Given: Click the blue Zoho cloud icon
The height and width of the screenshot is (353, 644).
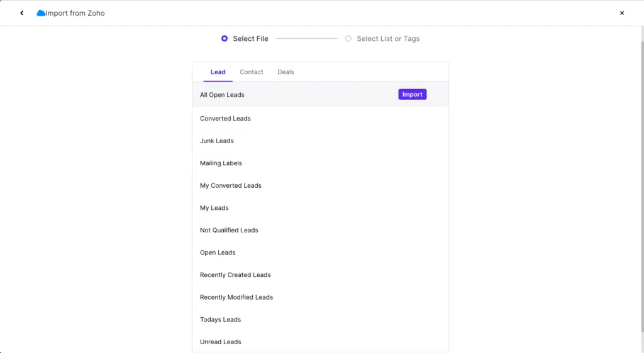Looking at the screenshot, I should pos(41,13).
